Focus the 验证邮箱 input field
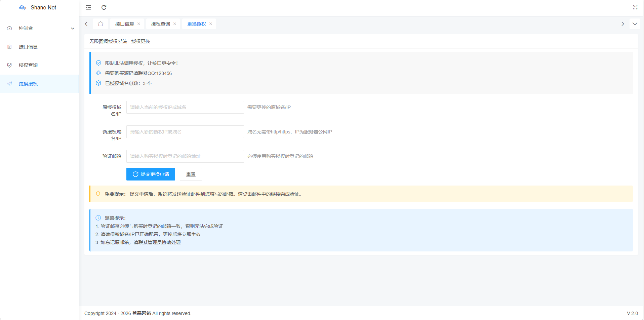Viewport: 644px width, 320px height. [x=185, y=156]
